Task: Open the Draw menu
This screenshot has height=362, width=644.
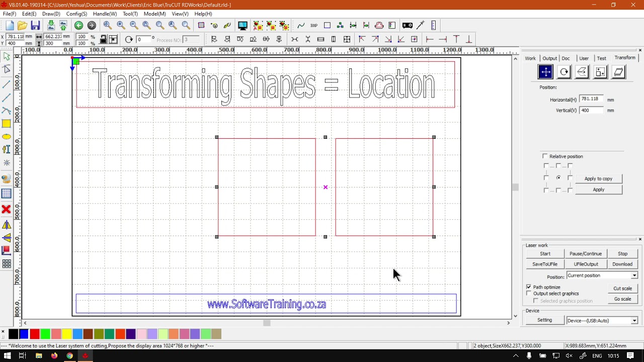Action: point(51,14)
